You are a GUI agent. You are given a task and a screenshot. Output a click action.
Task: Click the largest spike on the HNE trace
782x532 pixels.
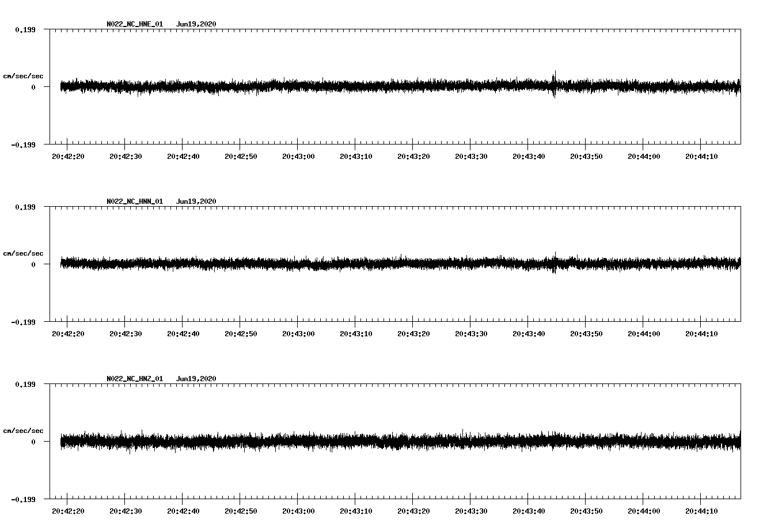pos(555,84)
